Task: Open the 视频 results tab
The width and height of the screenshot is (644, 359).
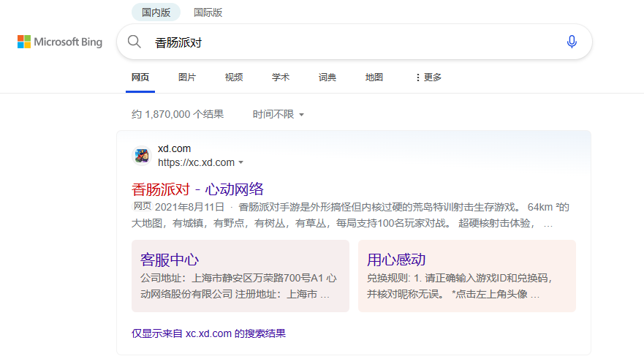Action: click(x=234, y=78)
